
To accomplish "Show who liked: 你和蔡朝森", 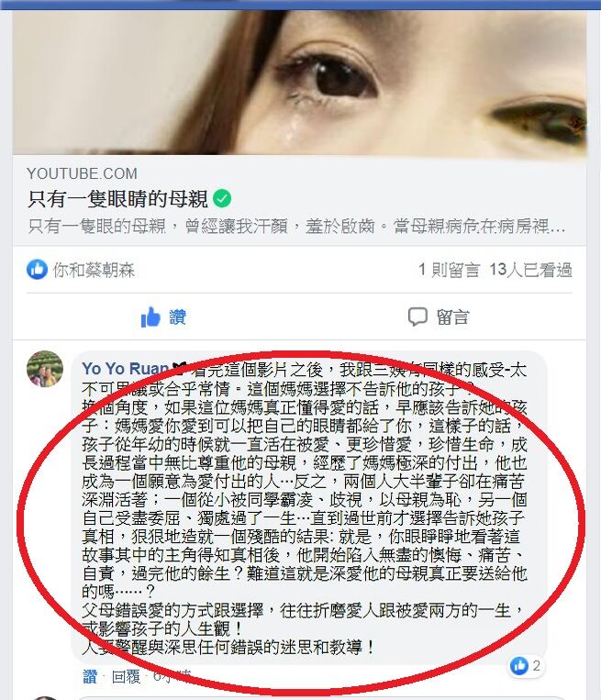I will pyautogui.click(x=94, y=270).
